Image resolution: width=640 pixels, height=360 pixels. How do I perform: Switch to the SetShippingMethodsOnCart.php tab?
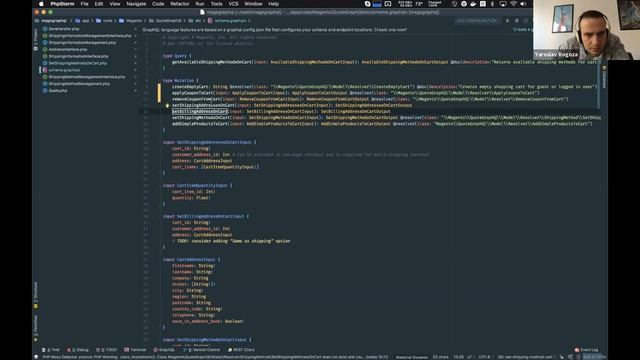pyautogui.click(x=75, y=63)
